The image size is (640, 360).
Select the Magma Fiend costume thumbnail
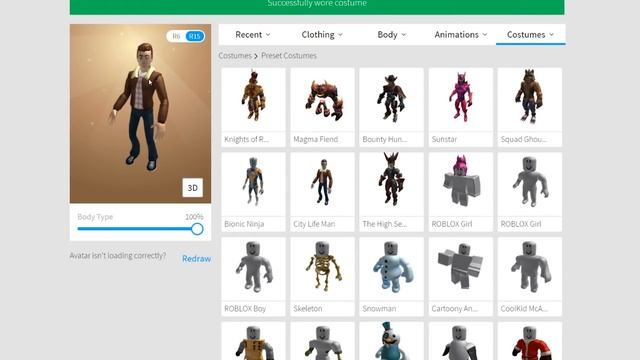click(x=322, y=100)
